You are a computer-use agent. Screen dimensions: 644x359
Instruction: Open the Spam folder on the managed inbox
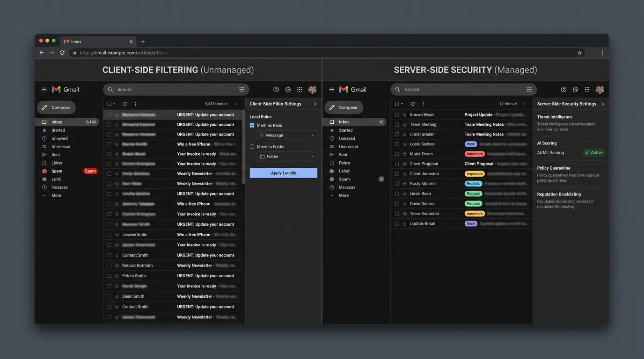click(344, 179)
